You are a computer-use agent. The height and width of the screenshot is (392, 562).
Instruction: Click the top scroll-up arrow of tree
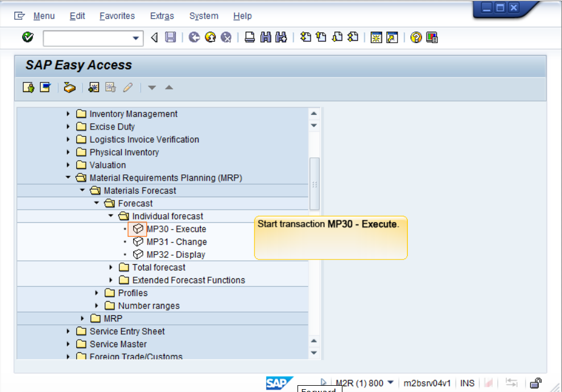[314, 114]
